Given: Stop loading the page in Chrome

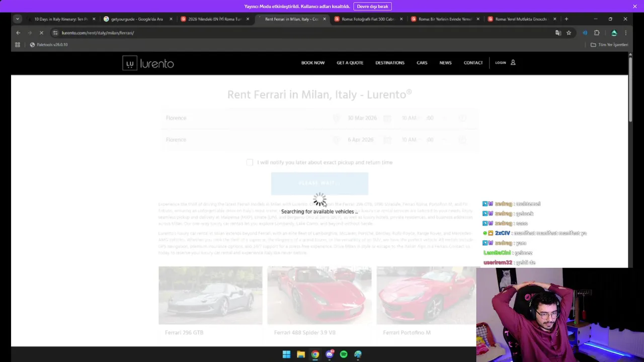Looking at the screenshot, I should [41, 33].
